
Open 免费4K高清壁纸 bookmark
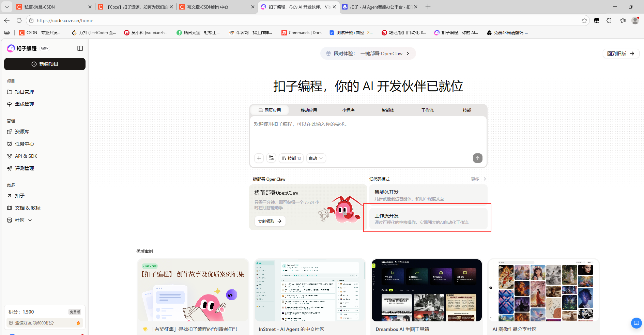(x=507, y=33)
